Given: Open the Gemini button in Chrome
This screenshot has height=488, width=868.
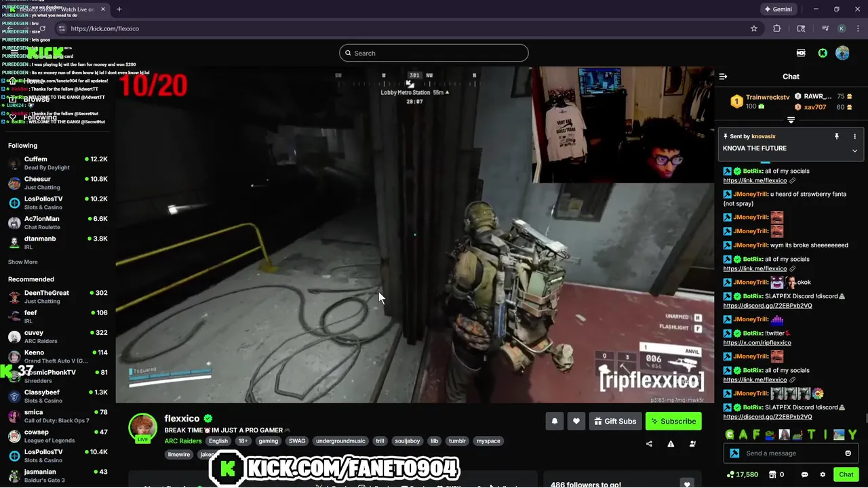Looking at the screenshot, I should tap(778, 9).
